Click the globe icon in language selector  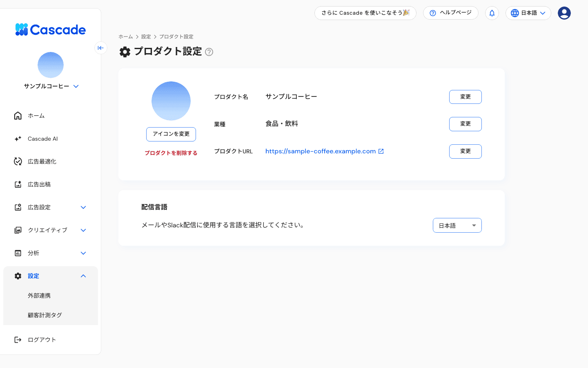[x=515, y=13]
